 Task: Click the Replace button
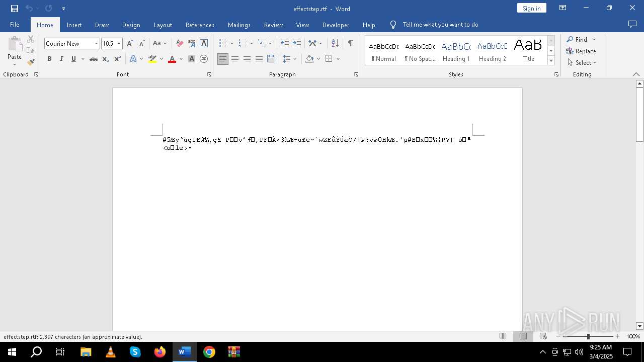[x=581, y=51]
